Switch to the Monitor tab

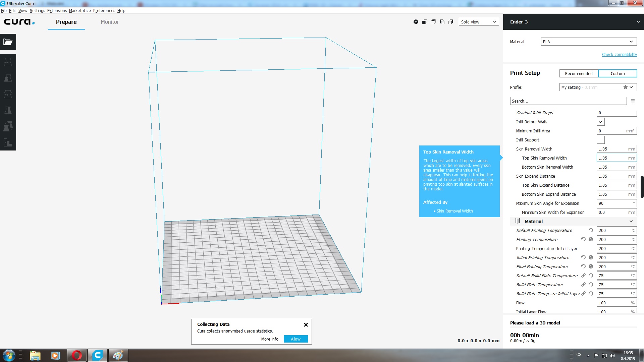[110, 22]
